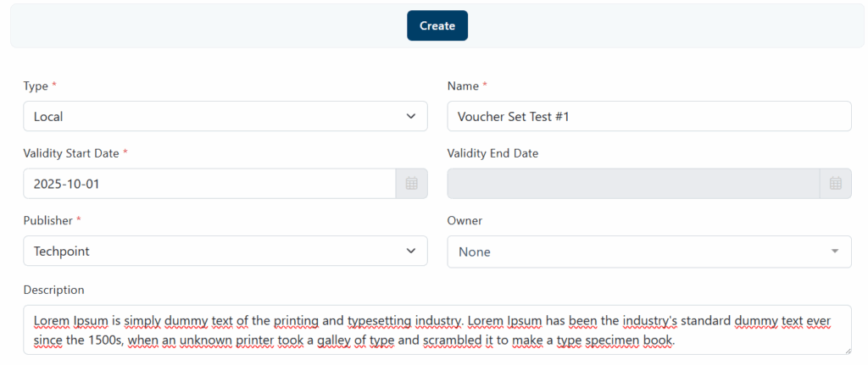The width and height of the screenshot is (868, 365).
Task: Open calendar picker for Validity Start Date
Action: (x=411, y=183)
